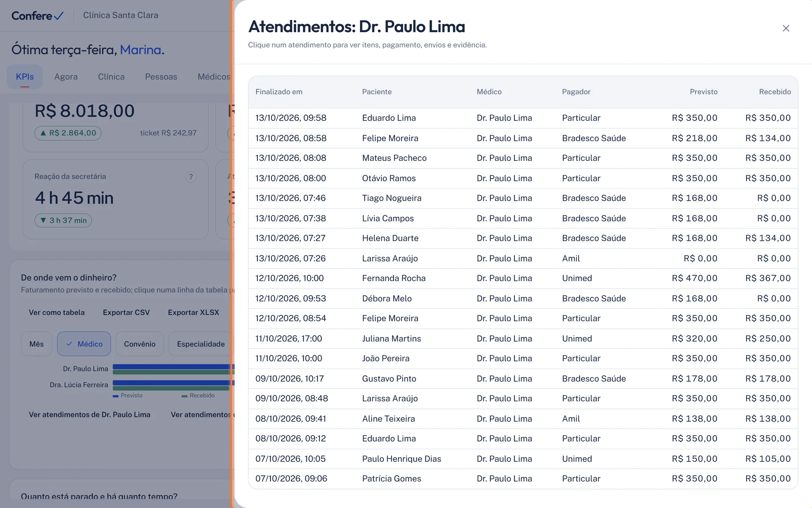Open the Médicos tab
812x508 pixels.
click(214, 77)
